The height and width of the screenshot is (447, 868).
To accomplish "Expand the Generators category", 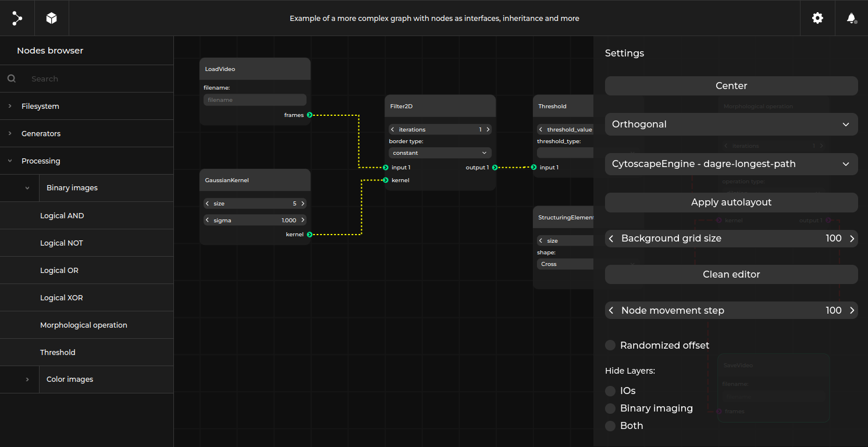I will coord(87,134).
